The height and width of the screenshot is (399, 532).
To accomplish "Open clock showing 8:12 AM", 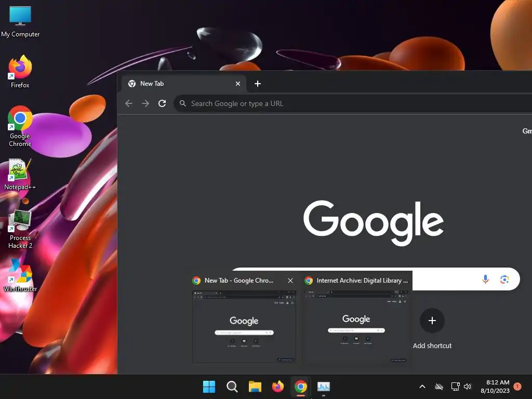I will pyautogui.click(x=495, y=387).
